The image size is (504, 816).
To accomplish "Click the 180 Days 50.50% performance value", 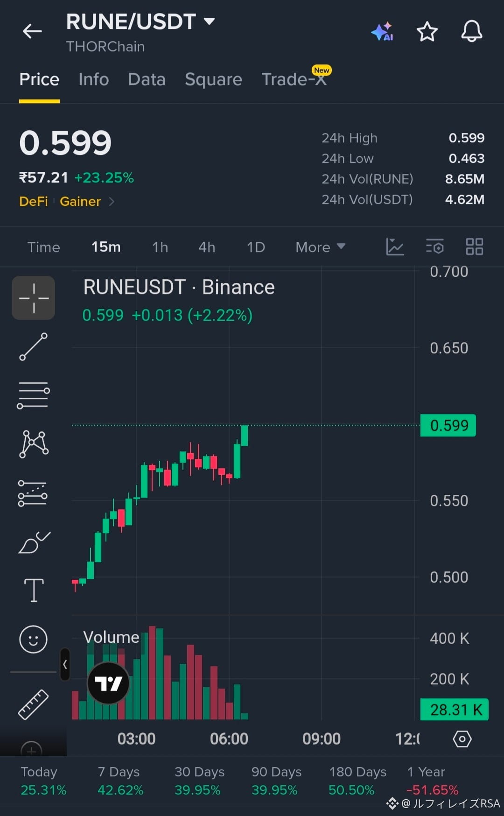I will 351,790.
